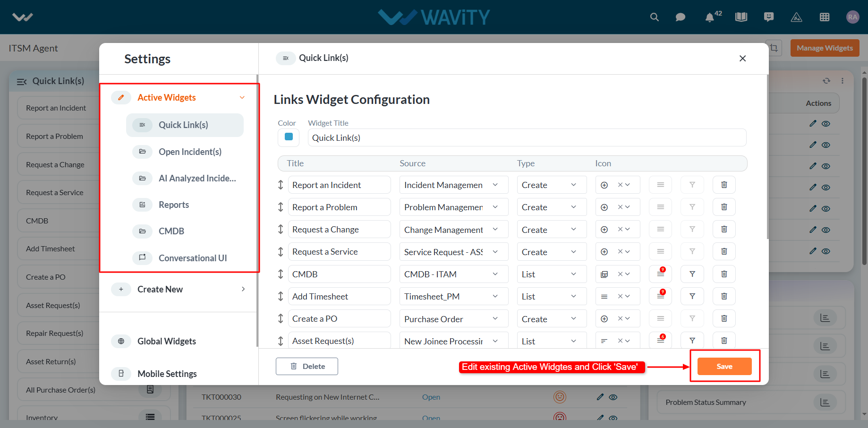Open the search icon in top bar

click(654, 17)
